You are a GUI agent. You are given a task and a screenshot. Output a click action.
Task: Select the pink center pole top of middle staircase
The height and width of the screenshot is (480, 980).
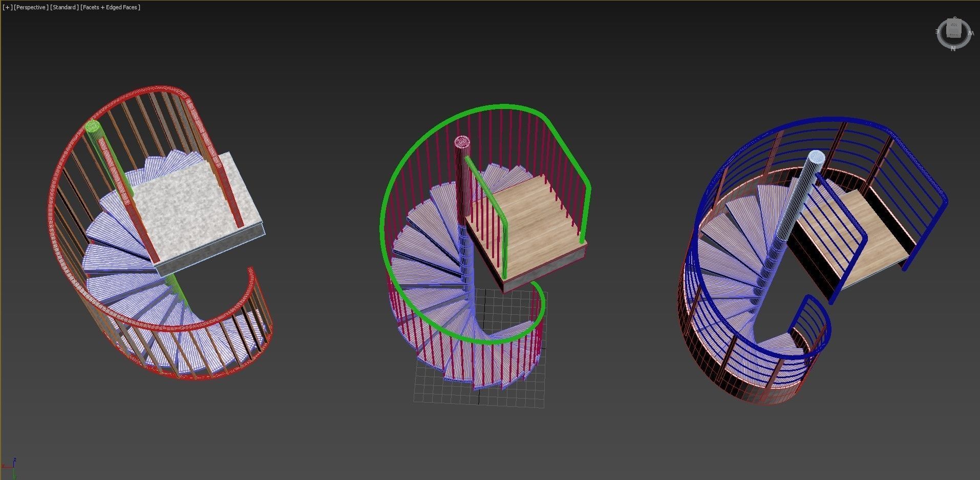(462, 142)
